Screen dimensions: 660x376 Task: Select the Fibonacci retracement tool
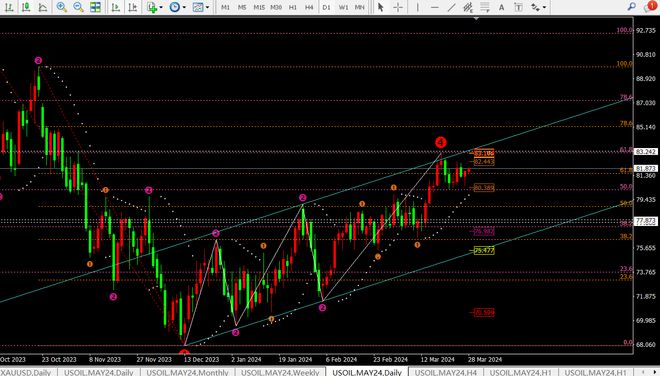[x=484, y=7]
